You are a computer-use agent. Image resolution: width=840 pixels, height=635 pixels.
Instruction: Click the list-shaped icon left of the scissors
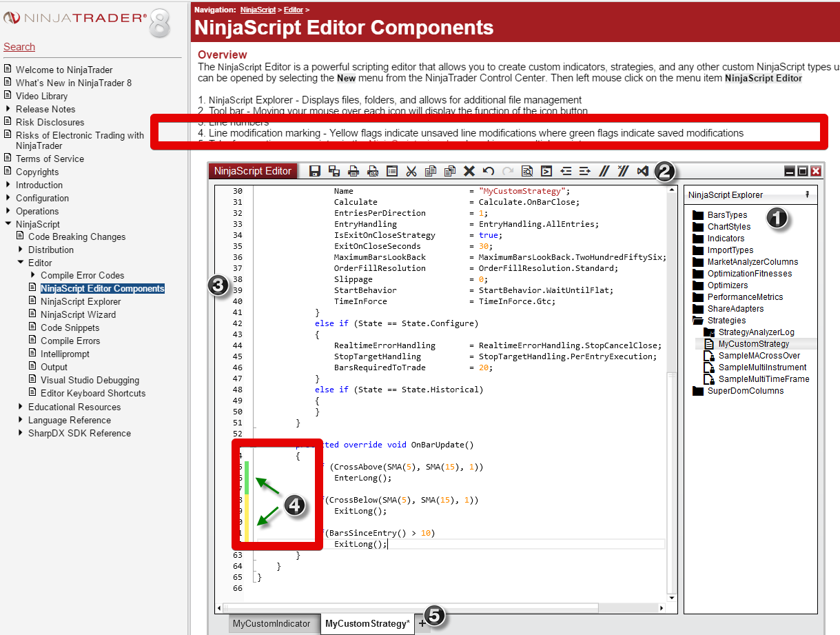pos(392,171)
